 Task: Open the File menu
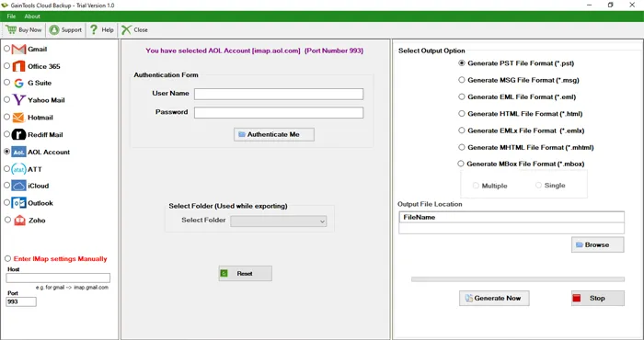[x=11, y=17]
